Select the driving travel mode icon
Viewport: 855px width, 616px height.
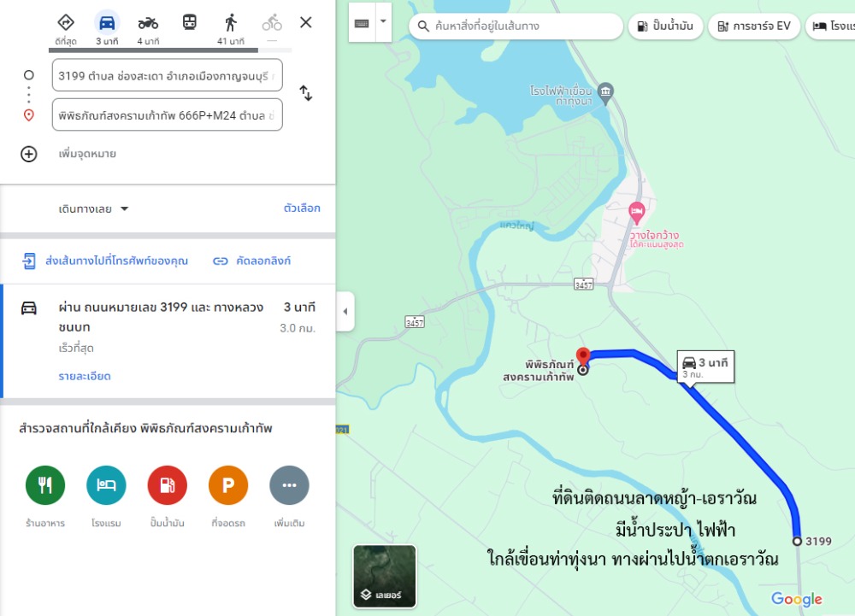(107, 23)
